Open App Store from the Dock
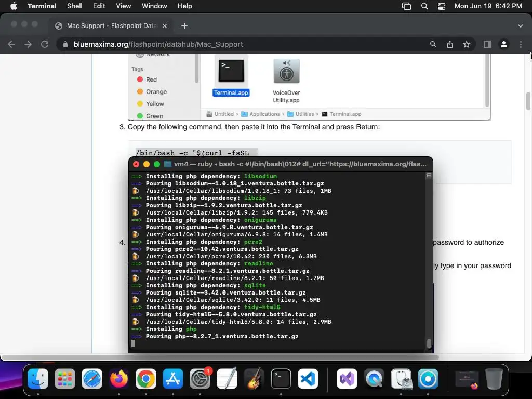Screen dimensions: 532x399 [173, 379]
